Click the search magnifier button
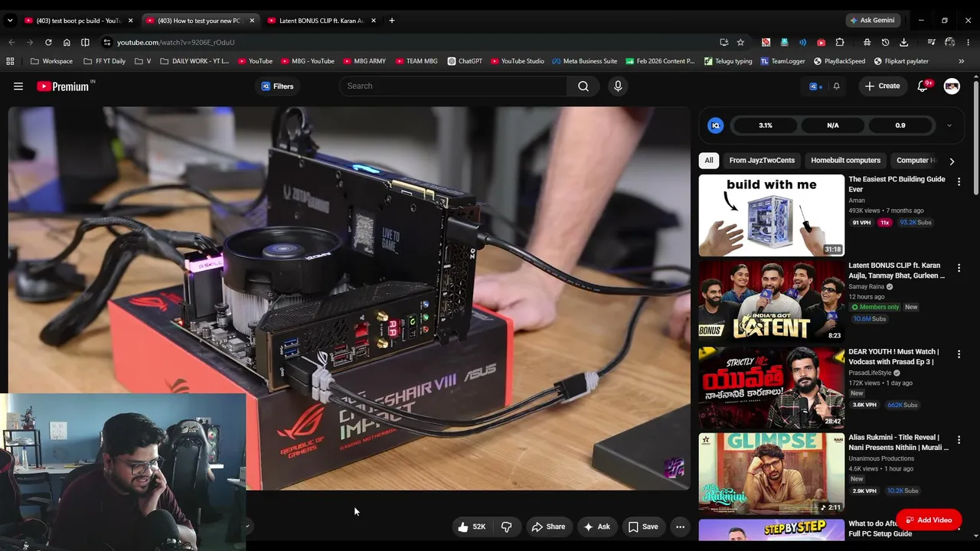 pyautogui.click(x=583, y=86)
